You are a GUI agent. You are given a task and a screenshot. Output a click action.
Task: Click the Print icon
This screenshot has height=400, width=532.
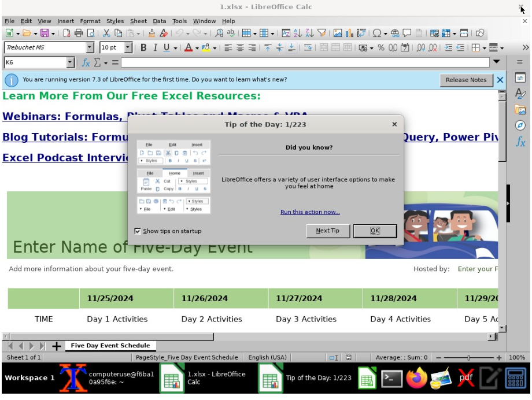[x=79, y=33]
